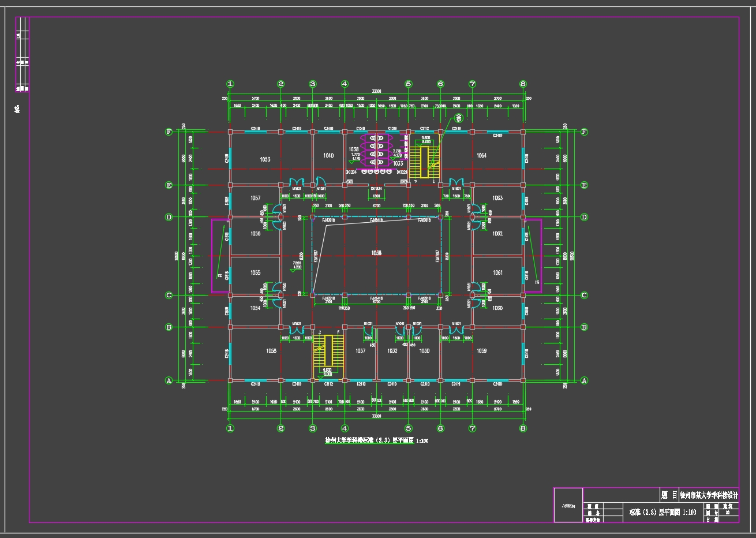Select room number 1059 text

[481, 351]
